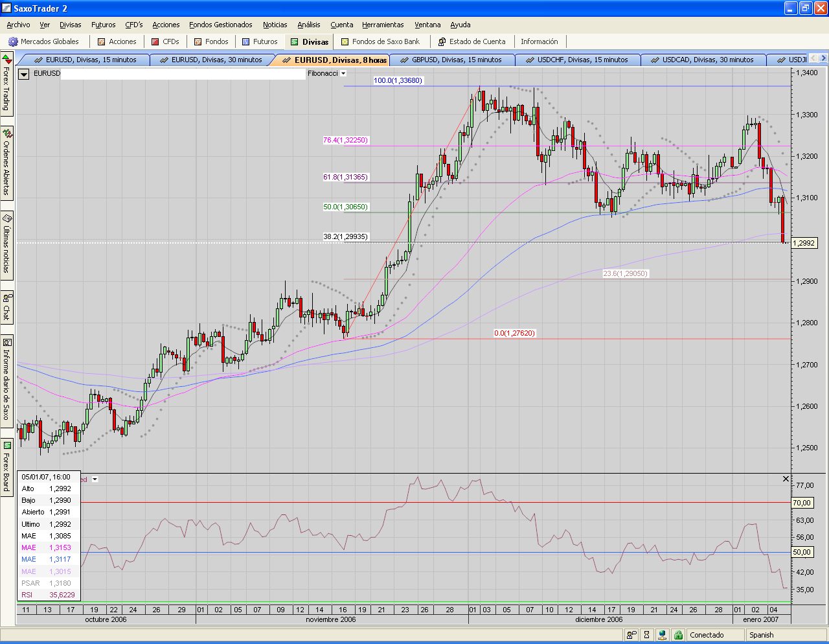This screenshot has height=644, width=829.
Task: Open the Fondos de Saxo Bank icon
Action: tap(345, 41)
